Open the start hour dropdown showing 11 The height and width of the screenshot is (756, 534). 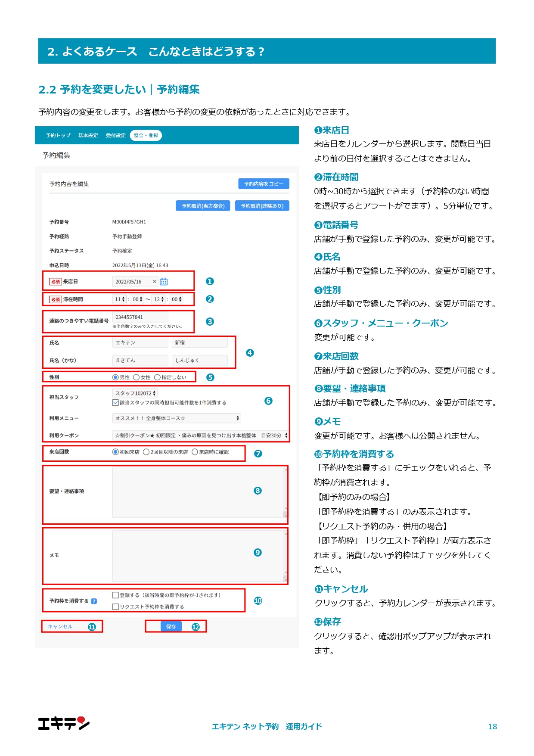point(120,299)
